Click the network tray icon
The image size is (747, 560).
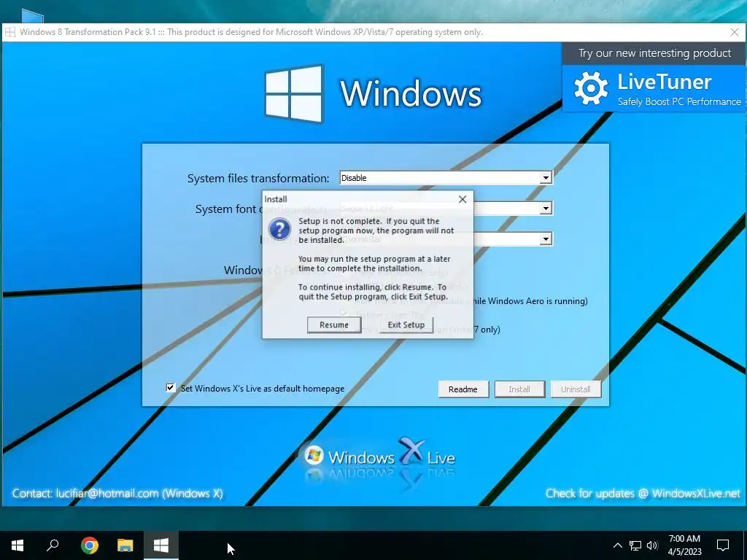pyautogui.click(x=635, y=545)
